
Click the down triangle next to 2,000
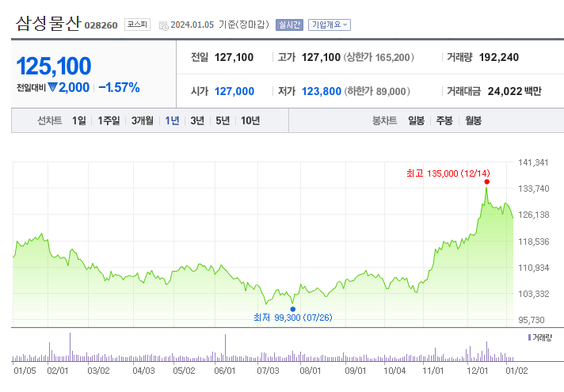click(x=52, y=87)
